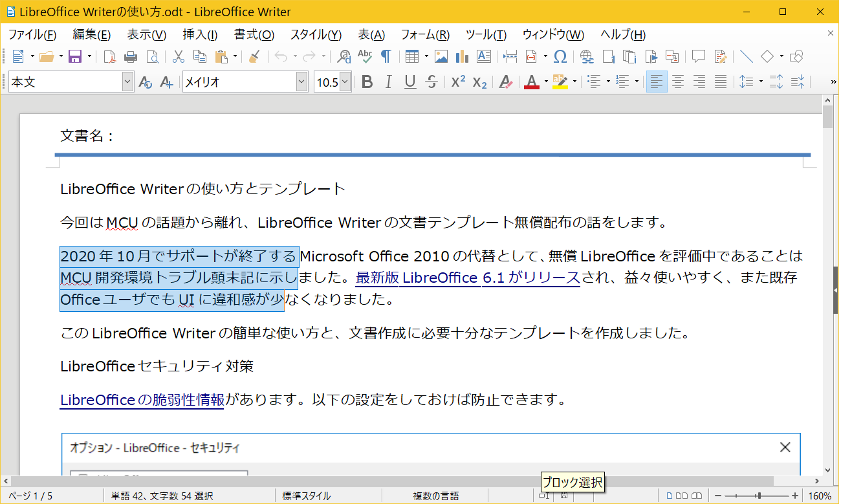This screenshot has height=504, width=841.
Task: Select the Line drawing tool
Action: (x=747, y=57)
